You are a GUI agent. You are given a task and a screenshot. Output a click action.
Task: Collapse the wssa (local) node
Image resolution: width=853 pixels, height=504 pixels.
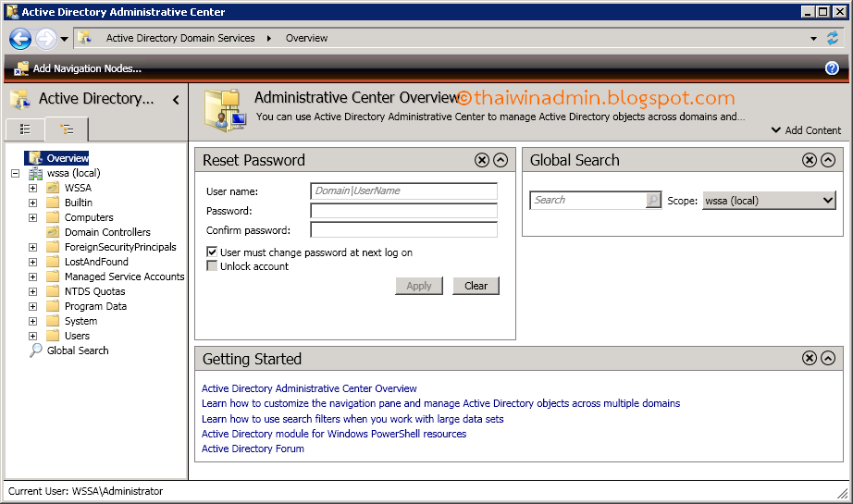(x=15, y=174)
